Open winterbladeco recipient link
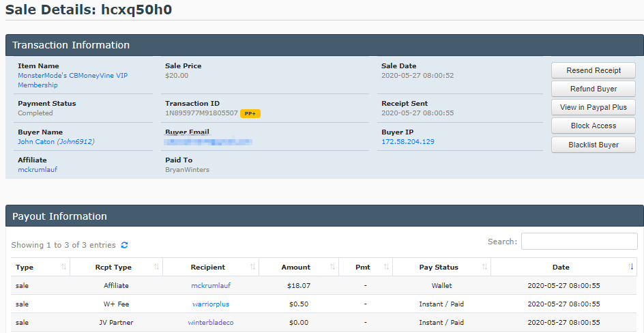Screen dimensions: 644x333 [211, 323]
